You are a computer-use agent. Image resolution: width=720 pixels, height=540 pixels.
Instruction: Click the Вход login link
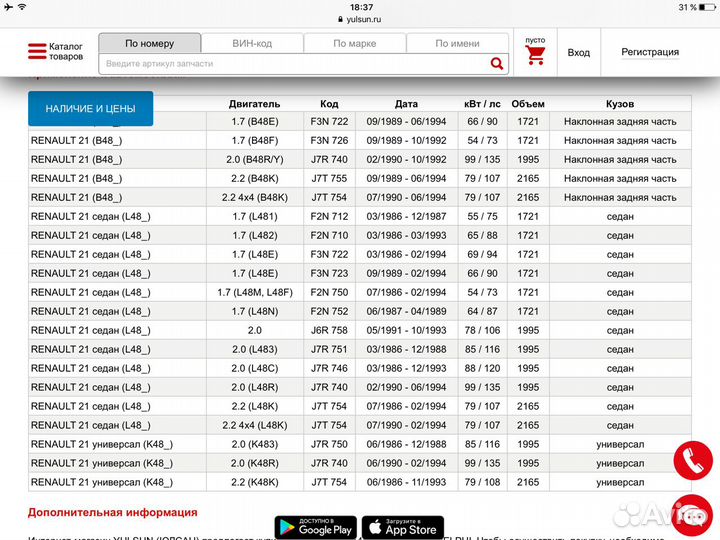click(x=578, y=52)
